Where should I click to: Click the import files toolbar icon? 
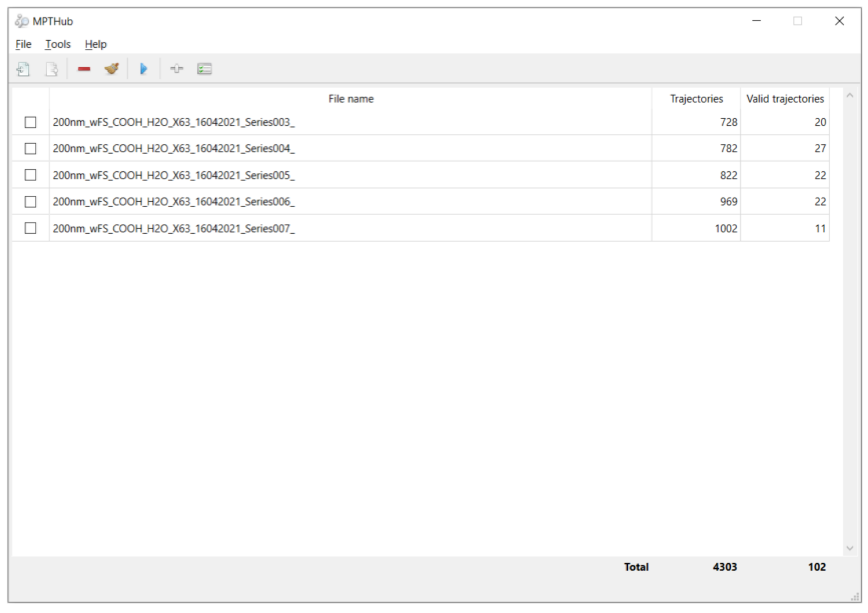(23, 69)
